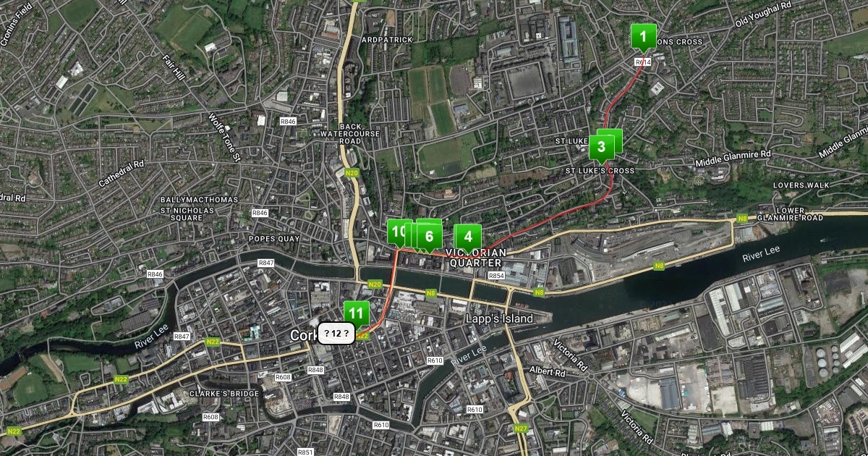
Task: Select waypoint marker number 6
Action: click(429, 237)
